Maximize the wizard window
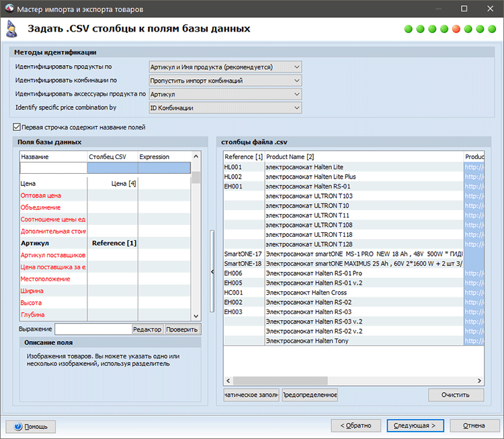504x439 pixels. [x=464, y=9]
